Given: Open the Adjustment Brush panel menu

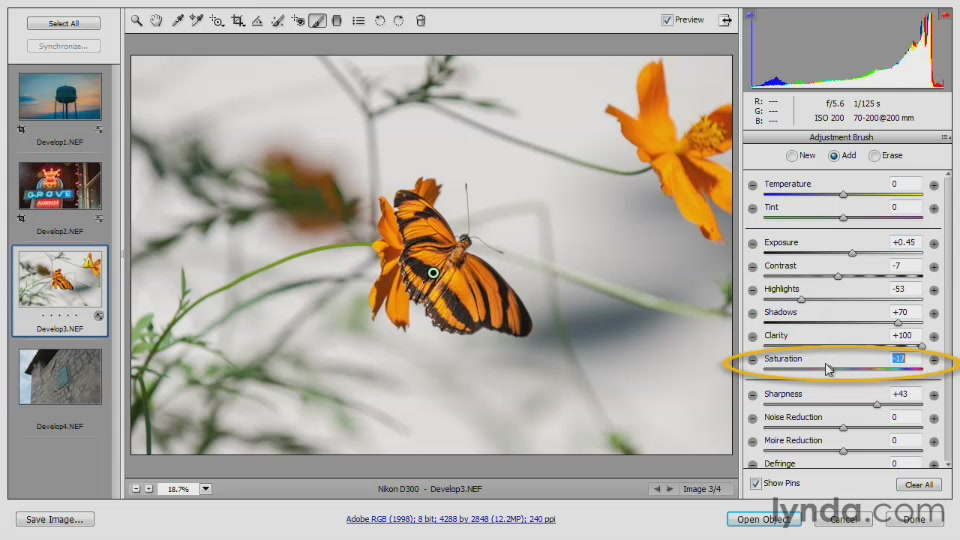Looking at the screenshot, I should [944, 137].
